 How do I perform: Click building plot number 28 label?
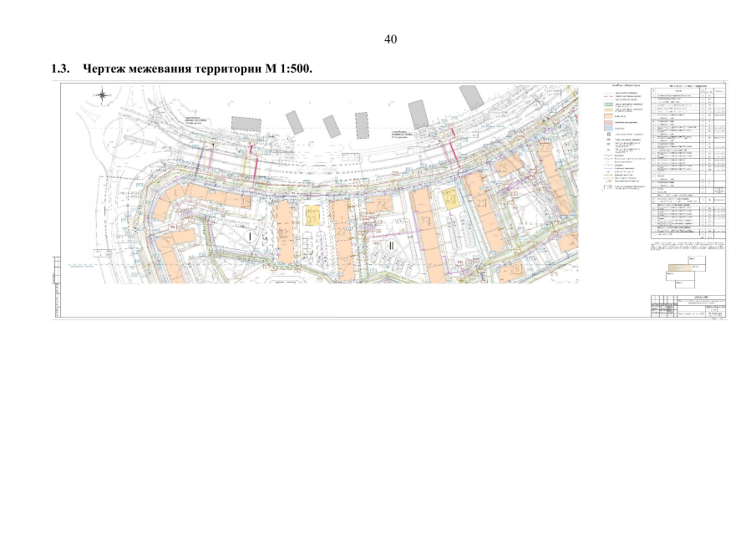[x=515, y=267]
